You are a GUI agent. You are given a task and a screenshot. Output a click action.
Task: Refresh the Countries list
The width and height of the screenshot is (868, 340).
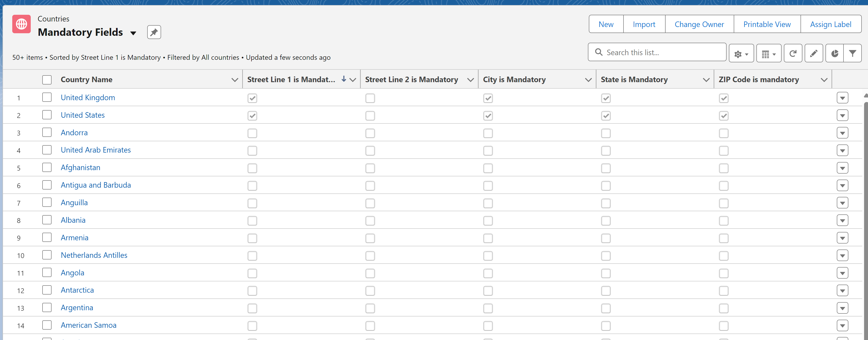[x=793, y=53]
